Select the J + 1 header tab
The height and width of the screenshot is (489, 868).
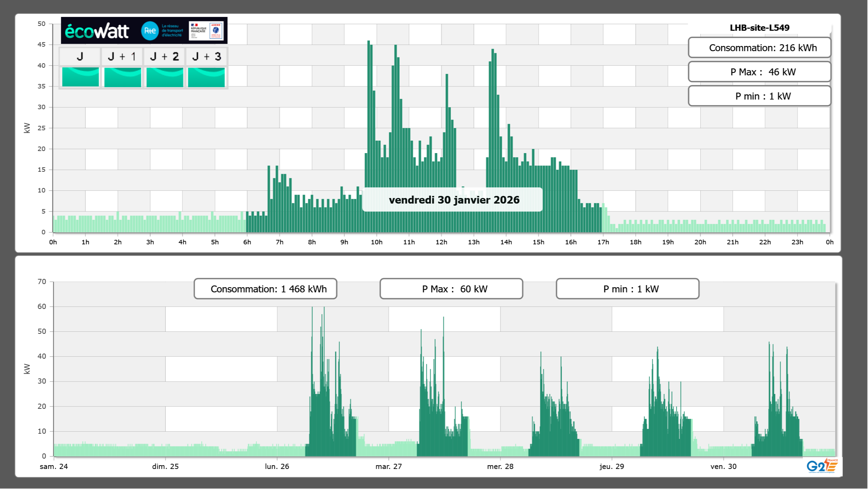(x=122, y=56)
